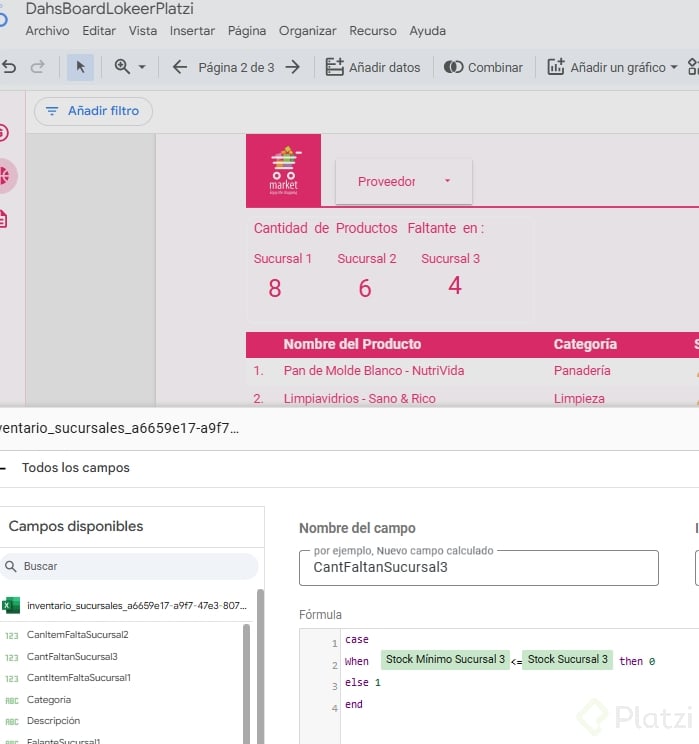Open the Página menu
The width and height of the screenshot is (699, 744).
tap(247, 31)
